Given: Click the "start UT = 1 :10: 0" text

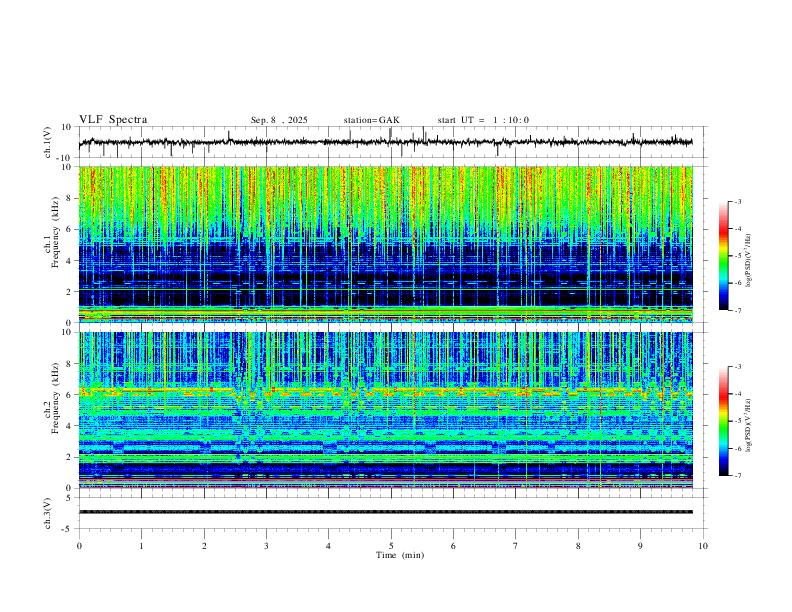Looking at the screenshot, I should click(483, 120).
